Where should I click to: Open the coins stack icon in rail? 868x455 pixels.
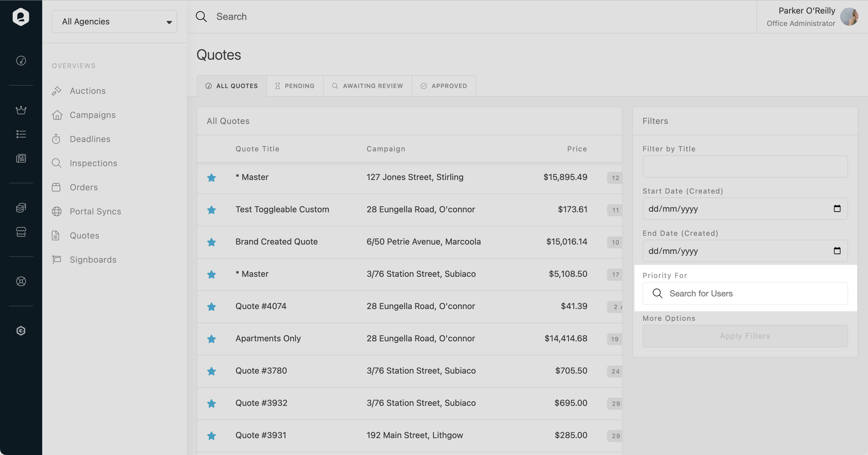click(21, 208)
